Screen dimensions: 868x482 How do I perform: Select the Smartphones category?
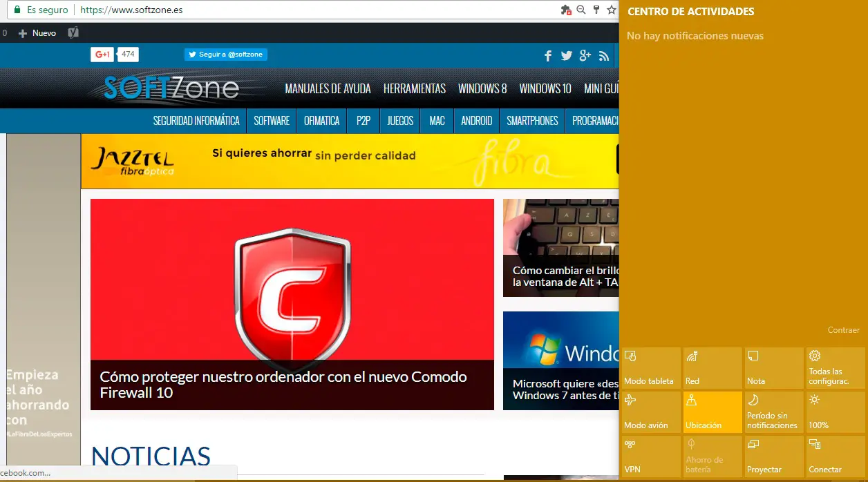[532, 121]
